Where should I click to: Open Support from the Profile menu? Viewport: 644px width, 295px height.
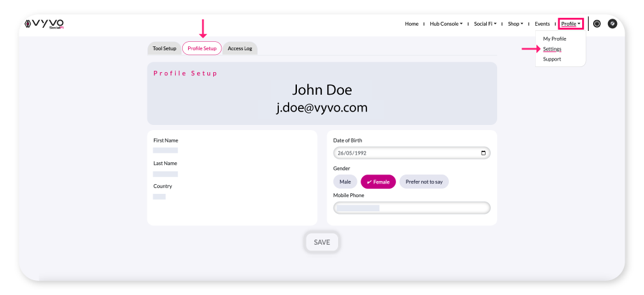(552, 59)
